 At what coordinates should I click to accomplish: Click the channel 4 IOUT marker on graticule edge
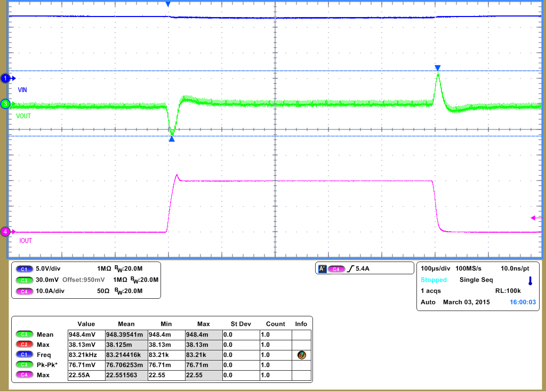5,232
